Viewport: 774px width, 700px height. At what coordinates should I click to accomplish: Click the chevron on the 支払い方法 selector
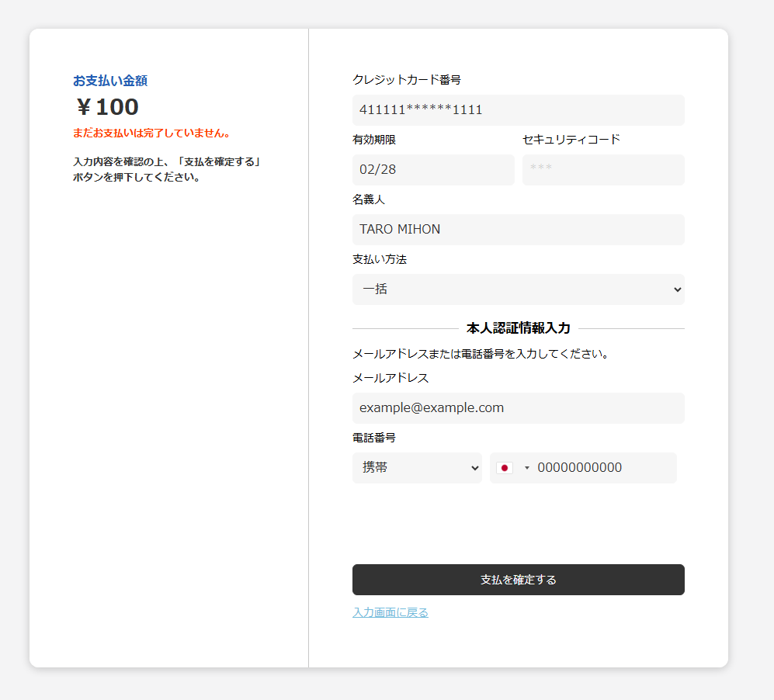(675, 289)
